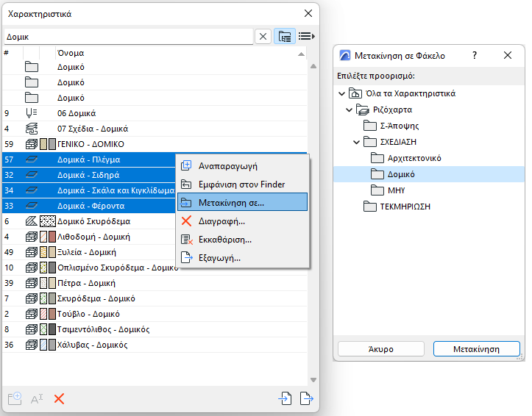Click the new folder icon bottom toolbar

point(15,398)
